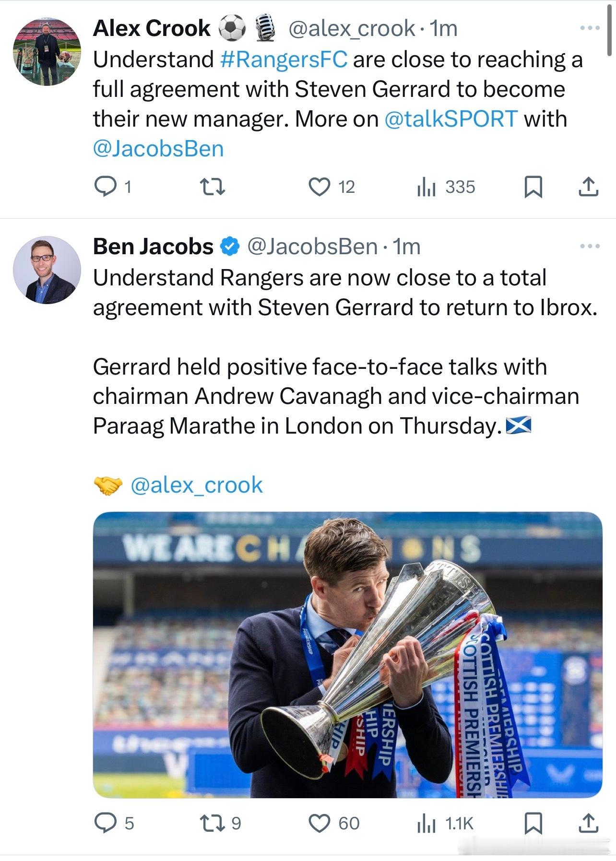The image size is (616, 861).
Task: Open @alex_crook mention in Ben Jacobs' tweet
Action: 197,485
